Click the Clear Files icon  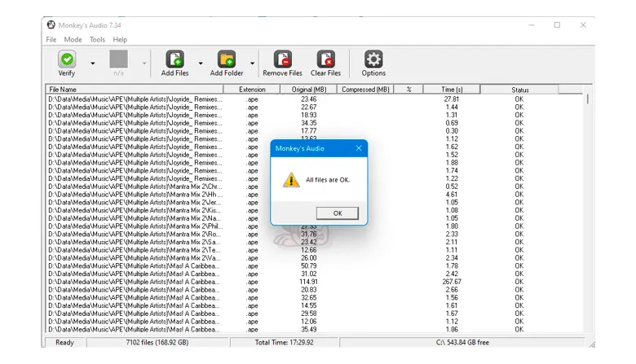tap(325, 59)
